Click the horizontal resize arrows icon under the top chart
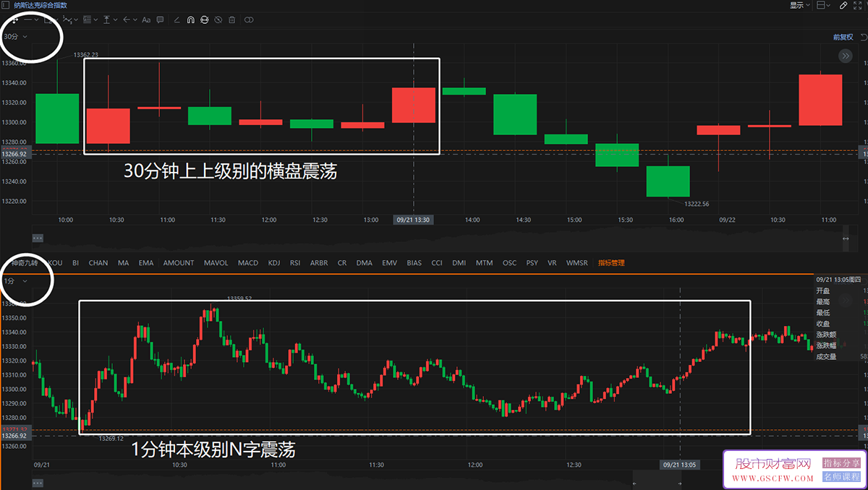This screenshot has height=490, width=868. click(x=846, y=238)
